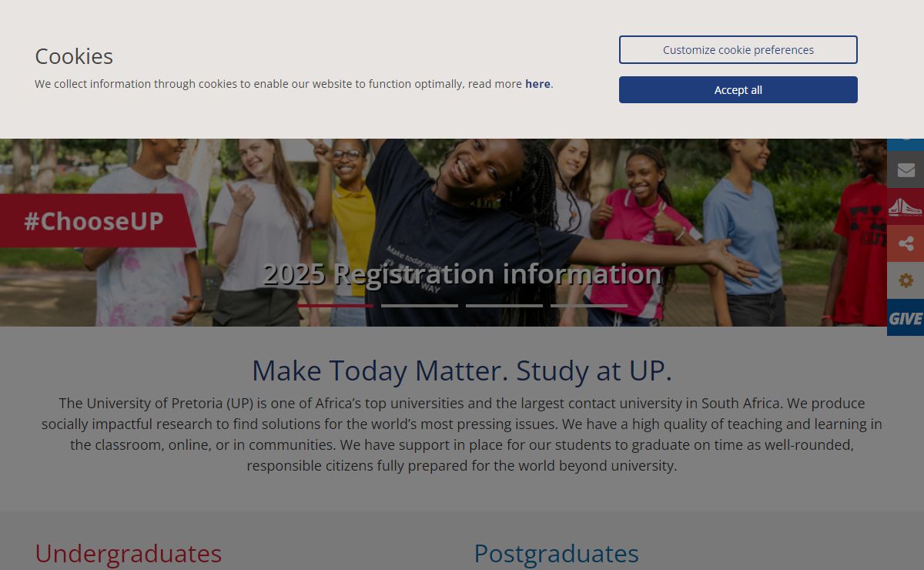
Task: Open the Undergraduates section heading
Action: tap(129, 554)
